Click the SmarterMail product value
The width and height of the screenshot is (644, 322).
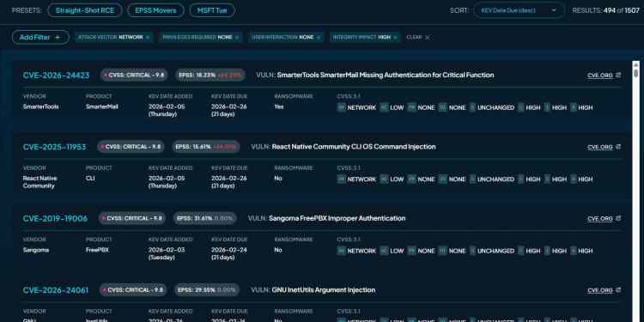tap(102, 106)
